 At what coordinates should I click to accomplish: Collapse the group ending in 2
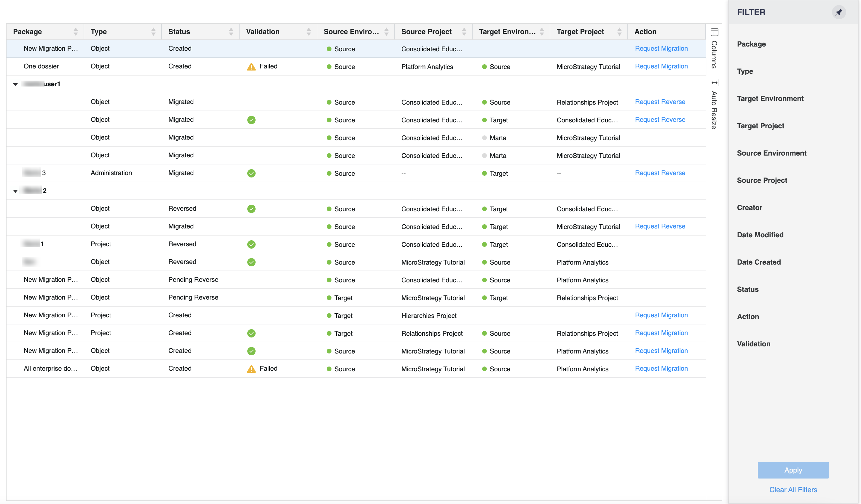point(15,191)
